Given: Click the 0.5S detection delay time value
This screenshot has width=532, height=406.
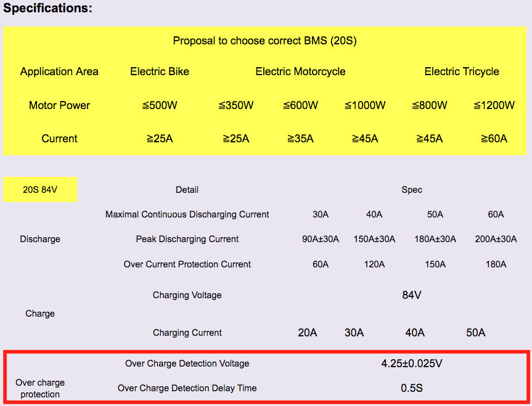Looking at the screenshot, I should pyautogui.click(x=411, y=388).
